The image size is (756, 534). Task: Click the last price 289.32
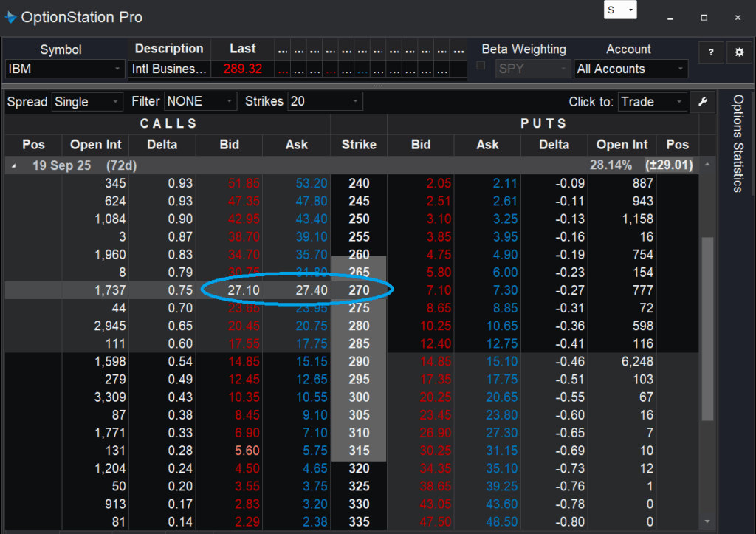coord(242,69)
